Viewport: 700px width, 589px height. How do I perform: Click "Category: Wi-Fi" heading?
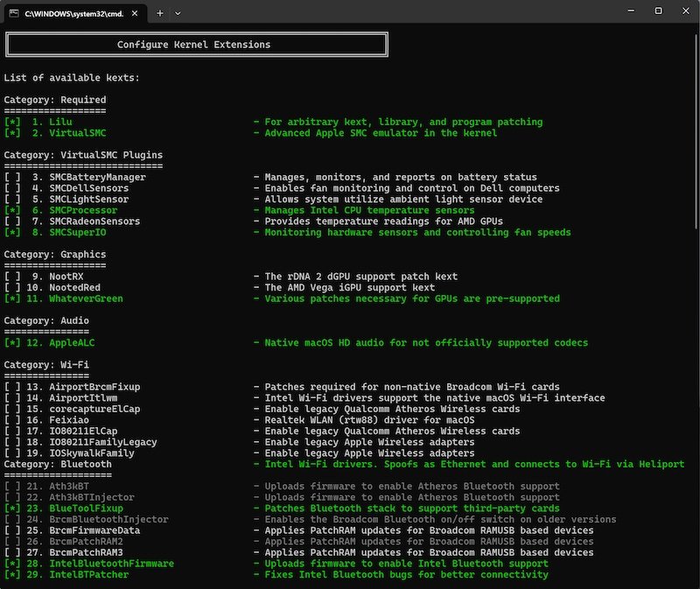point(46,365)
